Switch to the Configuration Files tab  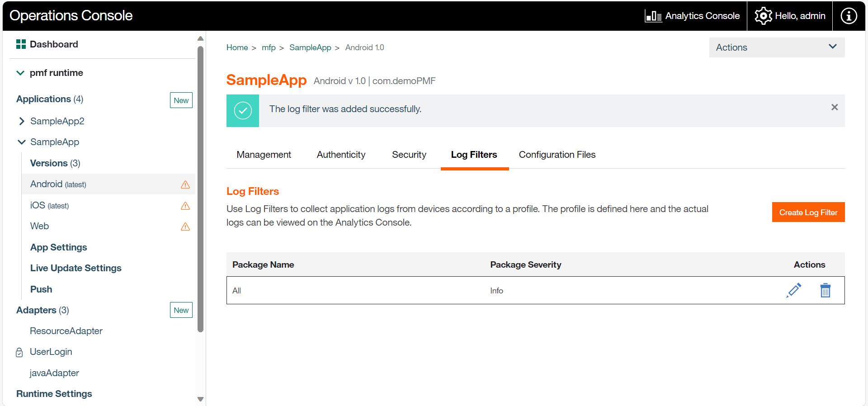pos(557,155)
